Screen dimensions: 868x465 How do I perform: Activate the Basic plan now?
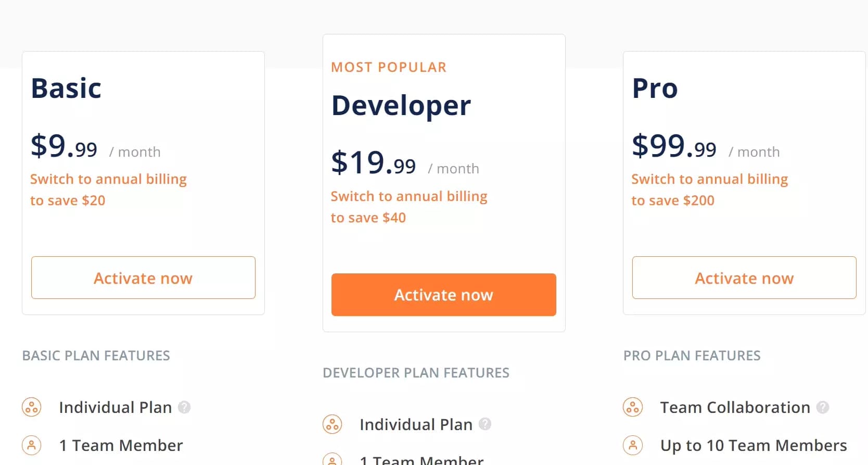click(143, 278)
